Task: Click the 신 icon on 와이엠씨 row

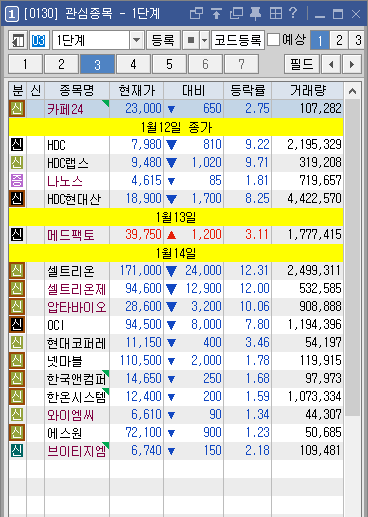Action: pos(17,415)
